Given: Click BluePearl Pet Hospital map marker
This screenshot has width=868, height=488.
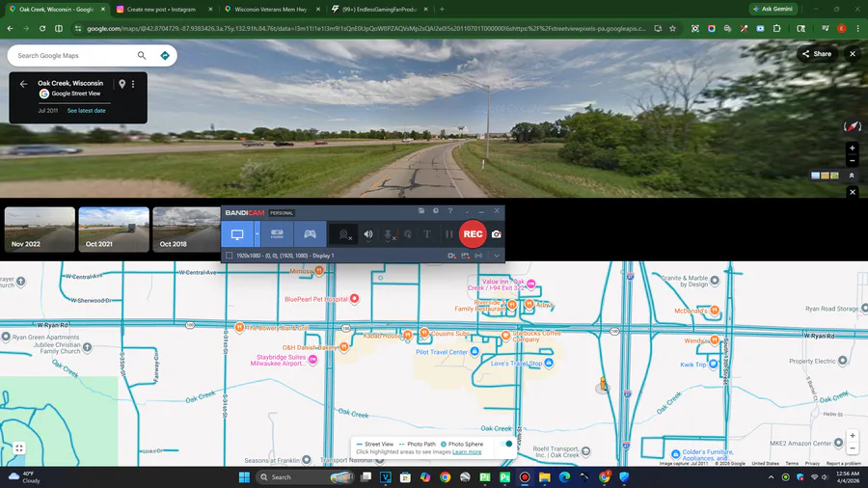Looking at the screenshot, I should [354, 299].
